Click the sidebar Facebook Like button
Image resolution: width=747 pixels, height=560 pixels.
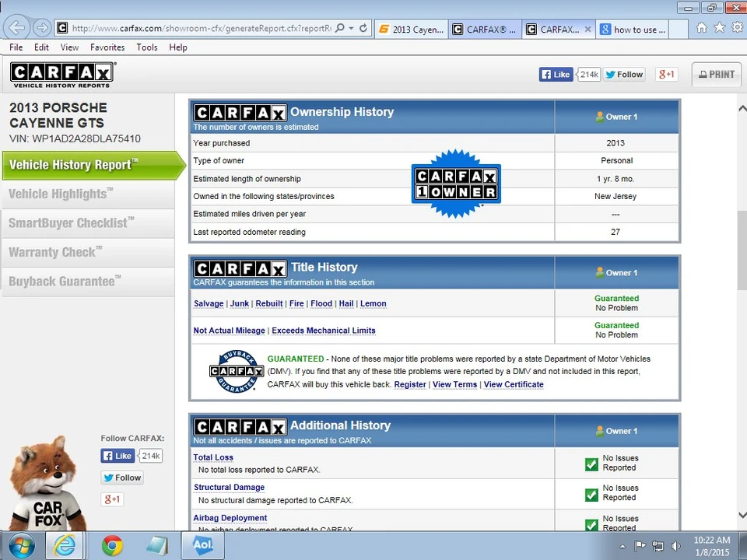coord(117,456)
